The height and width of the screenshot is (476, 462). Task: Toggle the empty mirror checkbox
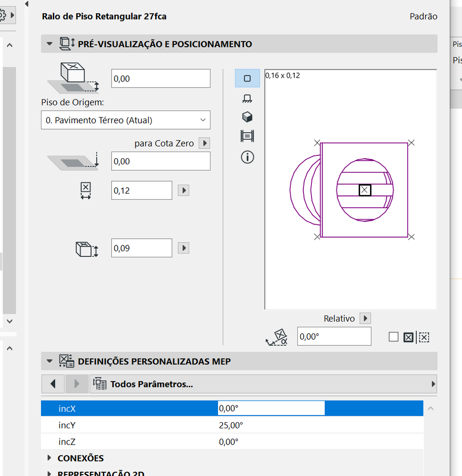click(393, 337)
